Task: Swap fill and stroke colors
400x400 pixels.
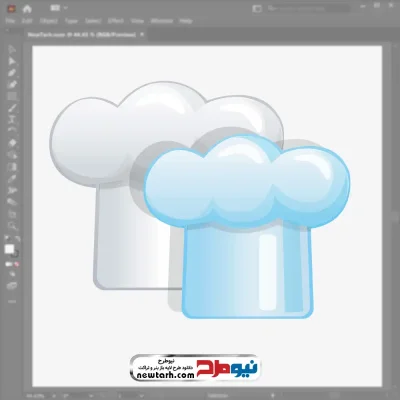Action: click(18, 239)
